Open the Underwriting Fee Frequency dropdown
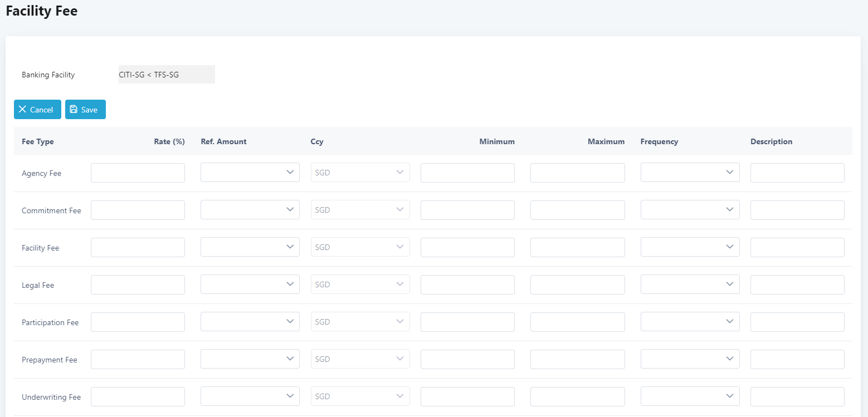Viewport: 868px width, 417px height. tap(690, 396)
